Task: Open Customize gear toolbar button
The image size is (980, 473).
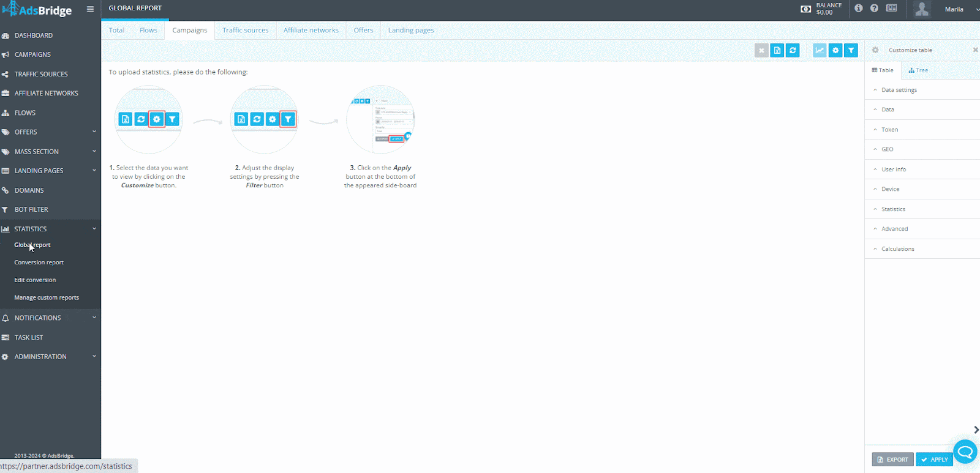Action: pos(835,50)
